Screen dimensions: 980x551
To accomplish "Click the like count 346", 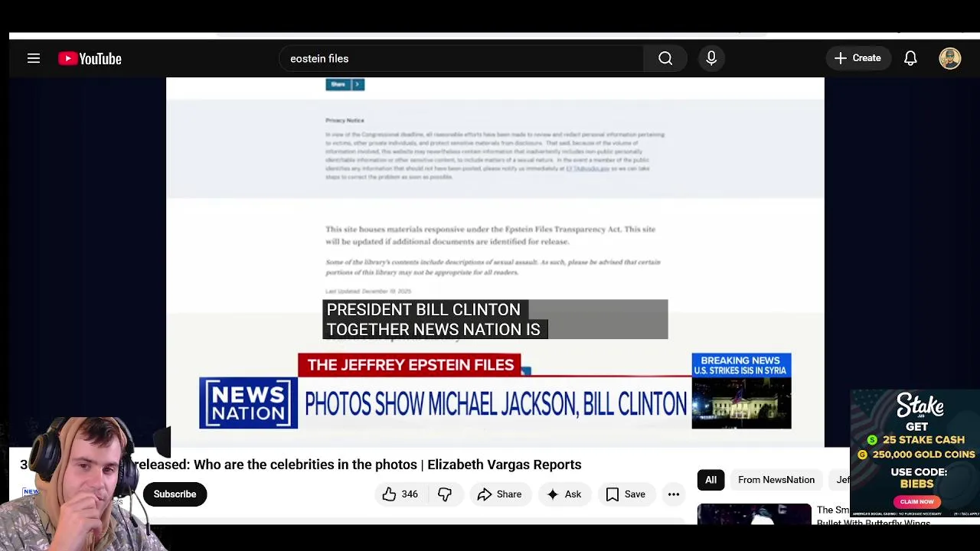I will [410, 494].
